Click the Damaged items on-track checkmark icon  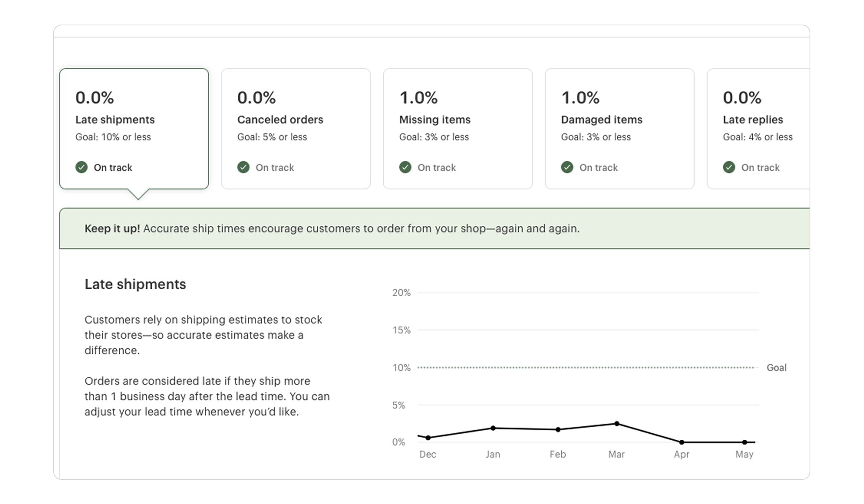click(x=567, y=167)
